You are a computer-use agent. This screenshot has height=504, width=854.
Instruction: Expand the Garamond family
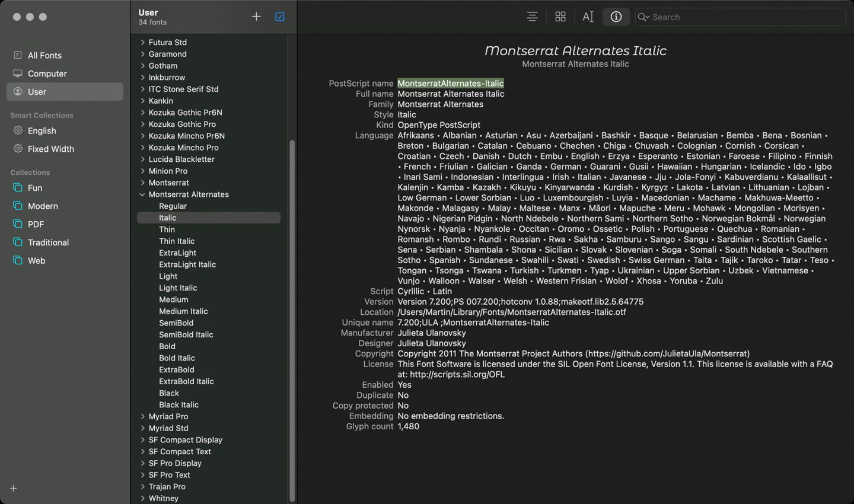(142, 54)
